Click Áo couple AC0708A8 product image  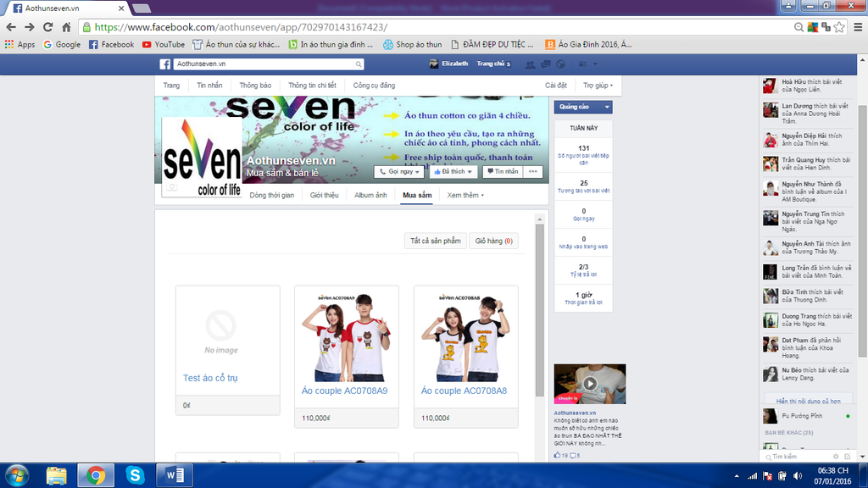(465, 337)
